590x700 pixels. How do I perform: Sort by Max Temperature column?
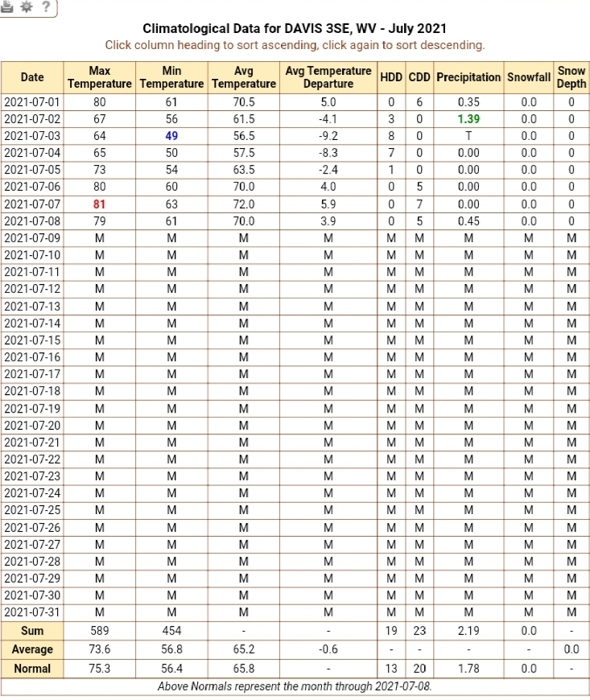tap(100, 77)
